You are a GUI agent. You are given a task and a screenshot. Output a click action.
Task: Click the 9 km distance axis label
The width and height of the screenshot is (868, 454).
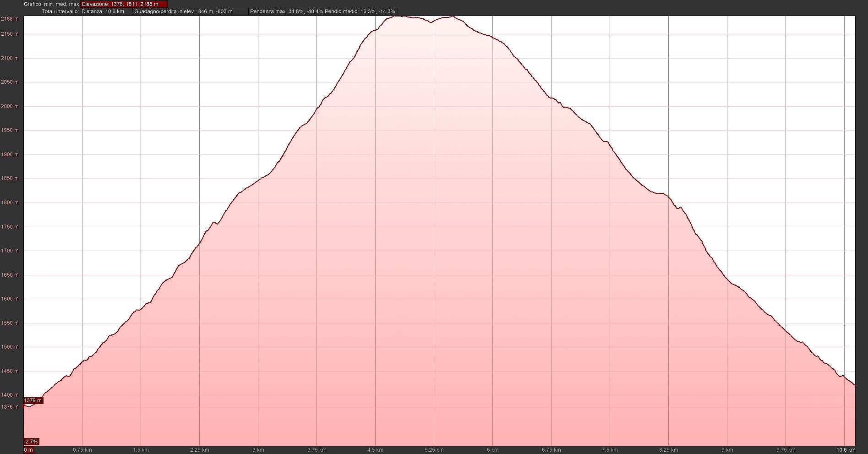727,450
